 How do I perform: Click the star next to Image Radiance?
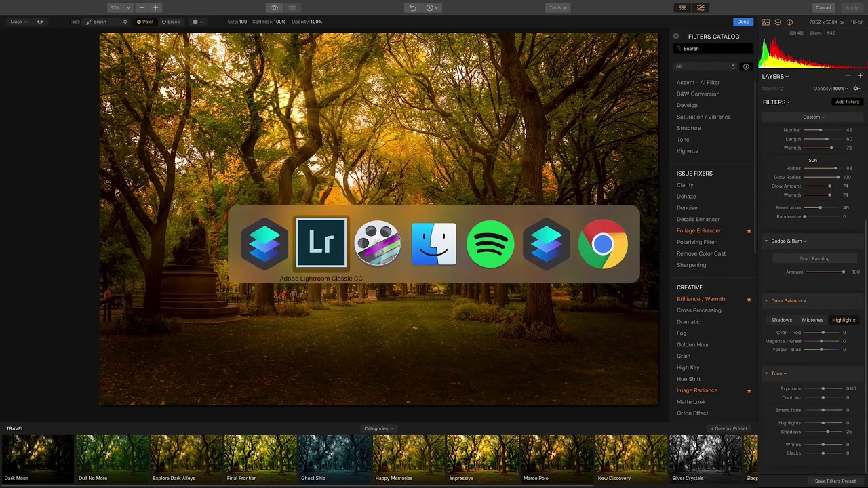pos(749,390)
